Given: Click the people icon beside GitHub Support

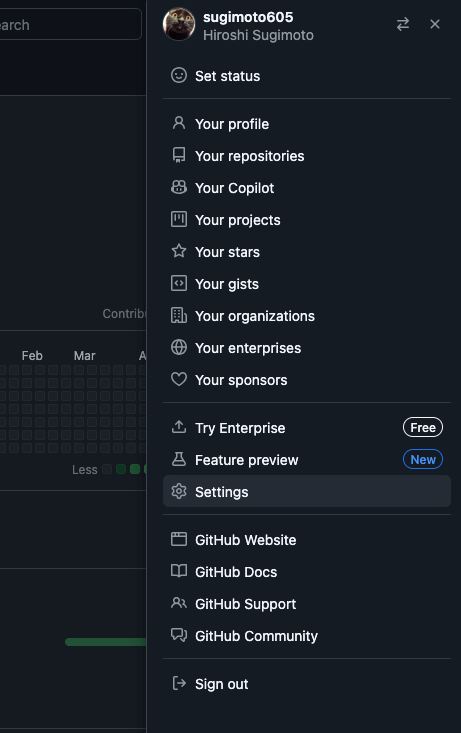Looking at the screenshot, I should pyautogui.click(x=179, y=603).
